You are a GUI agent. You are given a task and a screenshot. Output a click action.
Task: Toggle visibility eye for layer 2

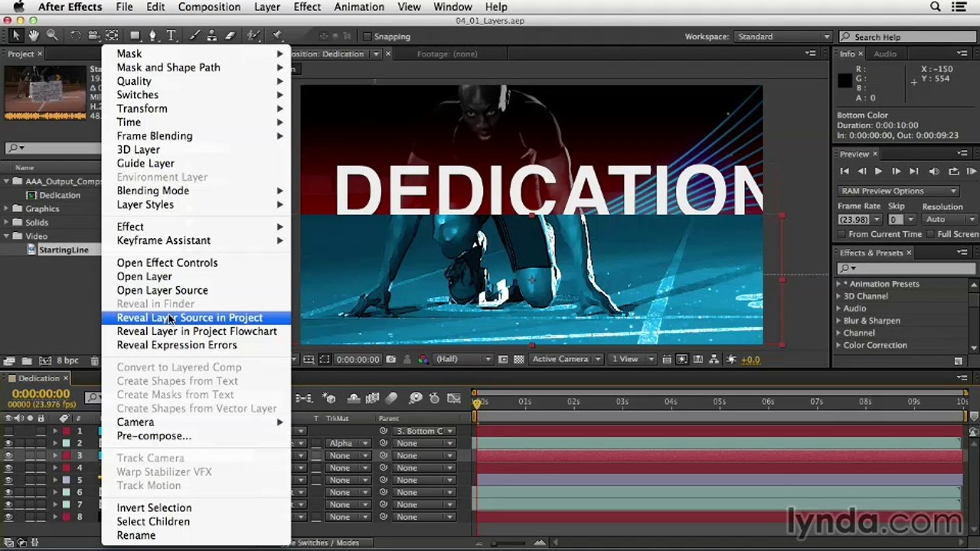click(x=8, y=443)
